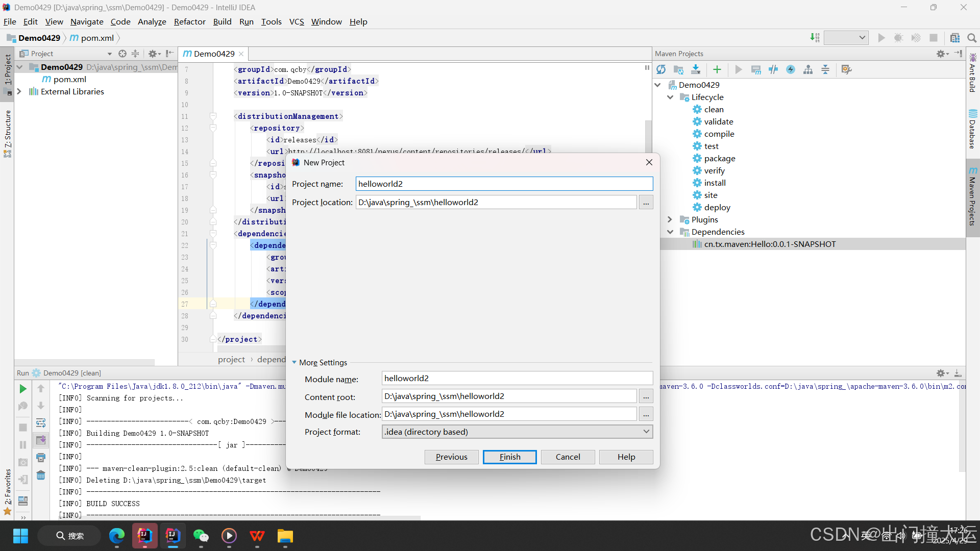980x551 pixels.
Task: Open Maven Settings wrench icon
Action: click(x=846, y=70)
